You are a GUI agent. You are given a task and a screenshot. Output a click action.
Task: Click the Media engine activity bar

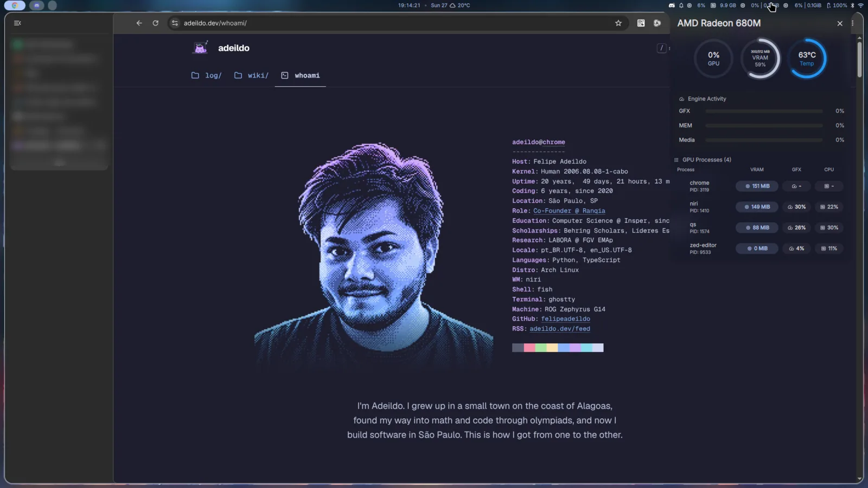[764, 140]
